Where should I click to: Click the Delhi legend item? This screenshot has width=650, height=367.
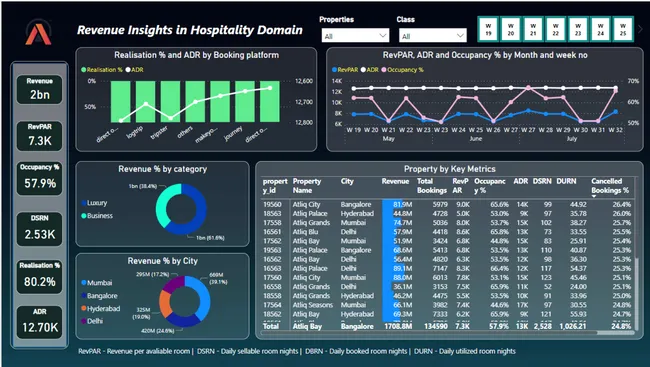coord(92,321)
